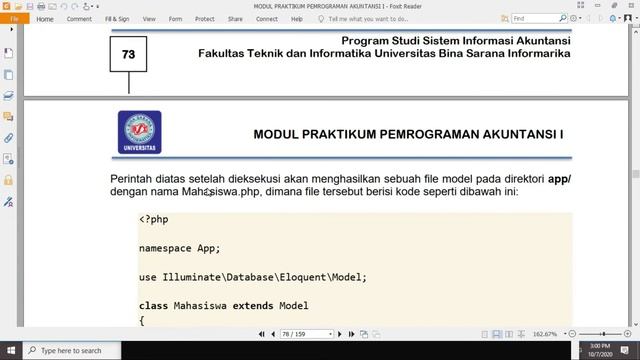The width and height of the screenshot is (640, 360).
Task: Open the search settings gear dropdown
Action: tap(576, 18)
